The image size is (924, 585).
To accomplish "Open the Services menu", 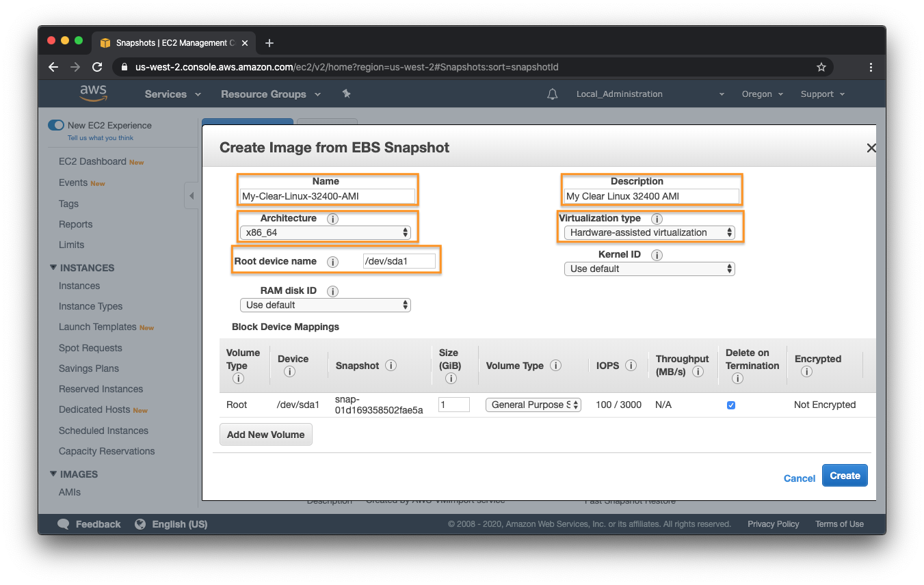I will (x=173, y=94).
